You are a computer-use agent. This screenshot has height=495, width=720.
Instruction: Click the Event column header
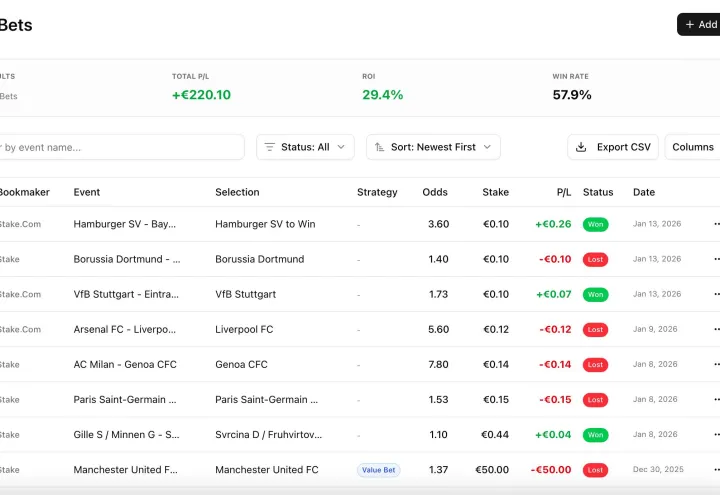point(87,192)
